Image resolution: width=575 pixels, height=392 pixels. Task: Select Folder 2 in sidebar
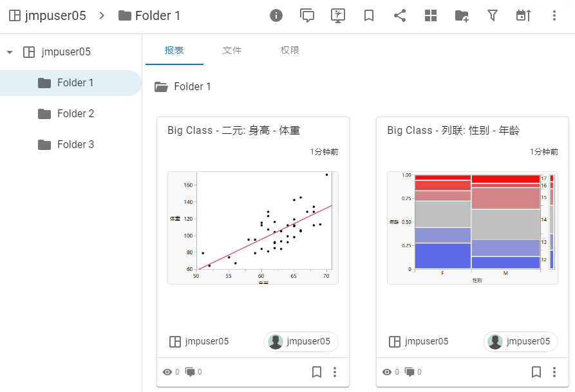[x=75, y=114]
